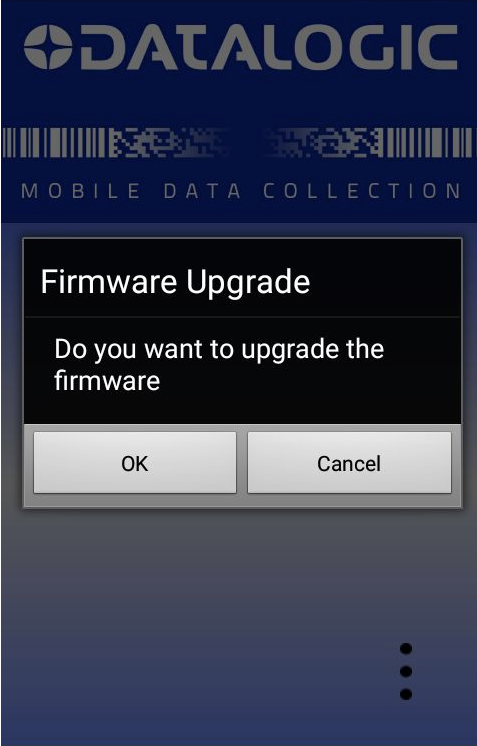Click the gray button bar between OK and Cancel

click(242, 462)
